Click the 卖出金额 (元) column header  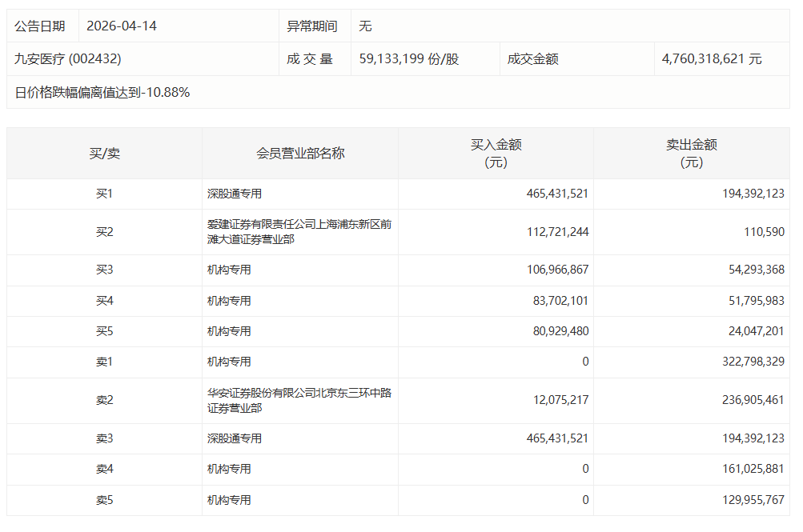[x=692, y=153]
